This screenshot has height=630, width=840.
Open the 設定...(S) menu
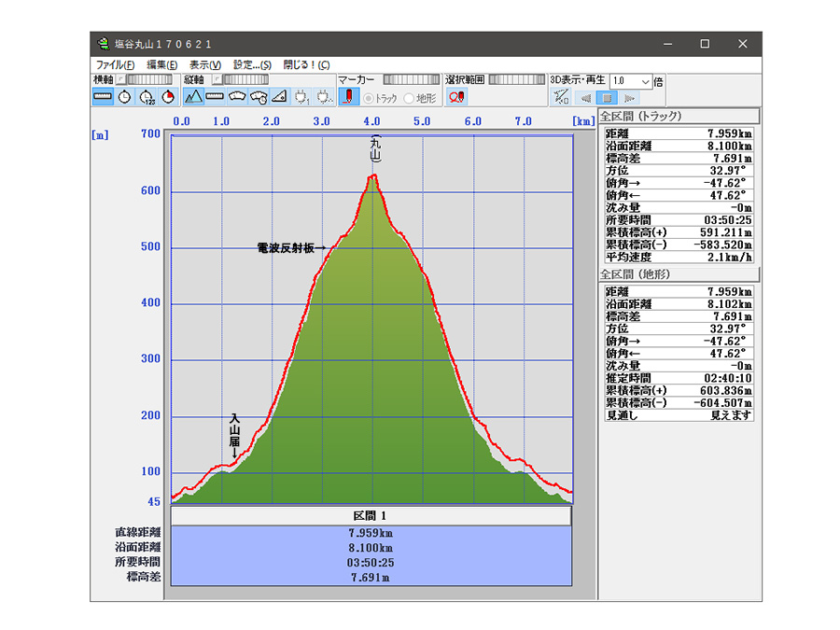252,64
